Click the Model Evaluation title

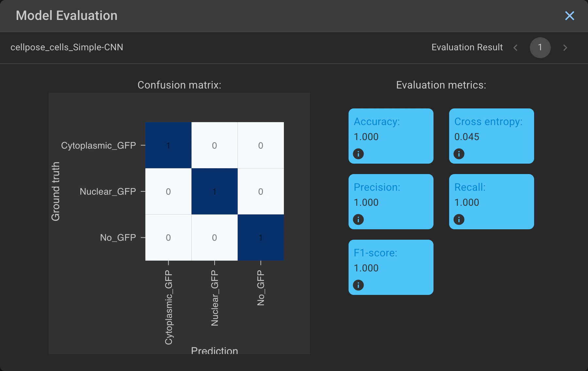[x=67, y=16]
